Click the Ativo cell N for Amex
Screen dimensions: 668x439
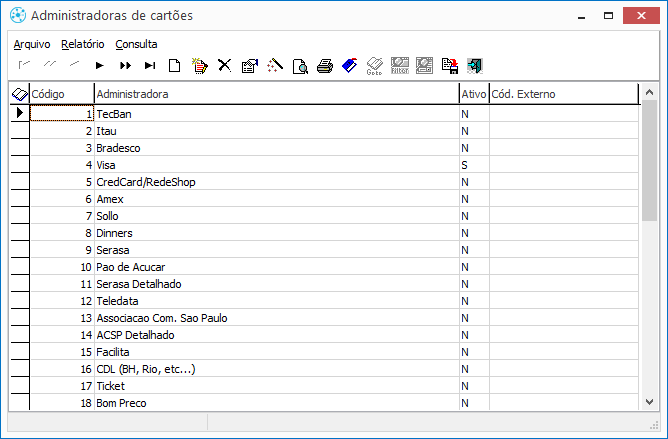pyautogui.click(x=474, y=199)
